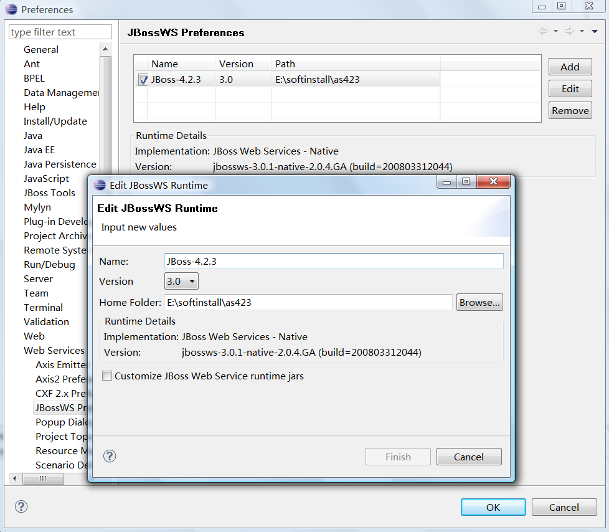This screenshot has height=532, width=609.
Task: Click the Version column header in runtime table
Action: coord(244,64)
